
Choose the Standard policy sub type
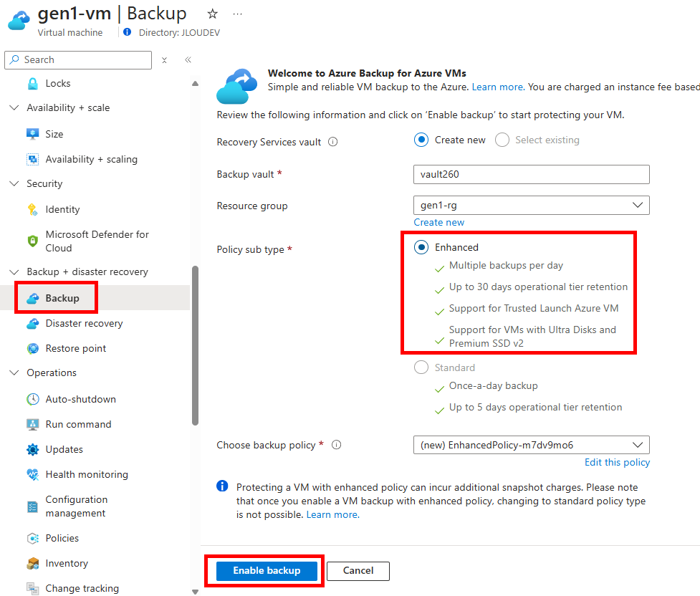coord(421,367)
